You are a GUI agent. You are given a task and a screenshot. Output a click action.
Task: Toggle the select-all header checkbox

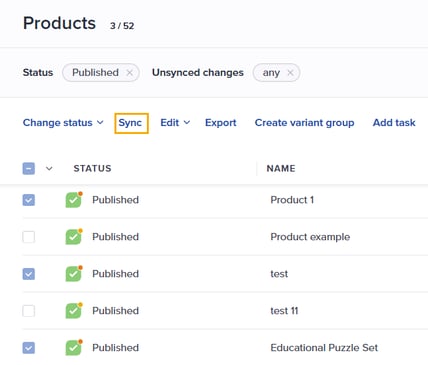tap(29, 168)
